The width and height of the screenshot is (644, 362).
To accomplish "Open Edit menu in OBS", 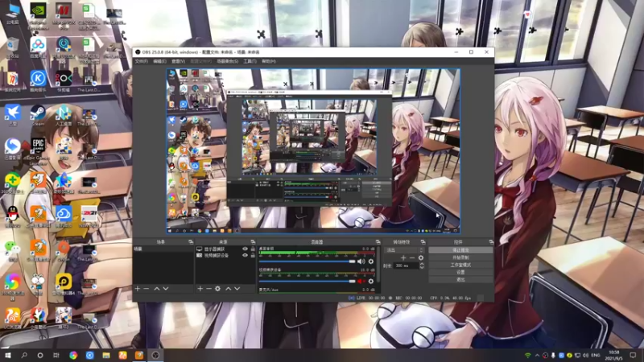I will click(x=159, y=61).
